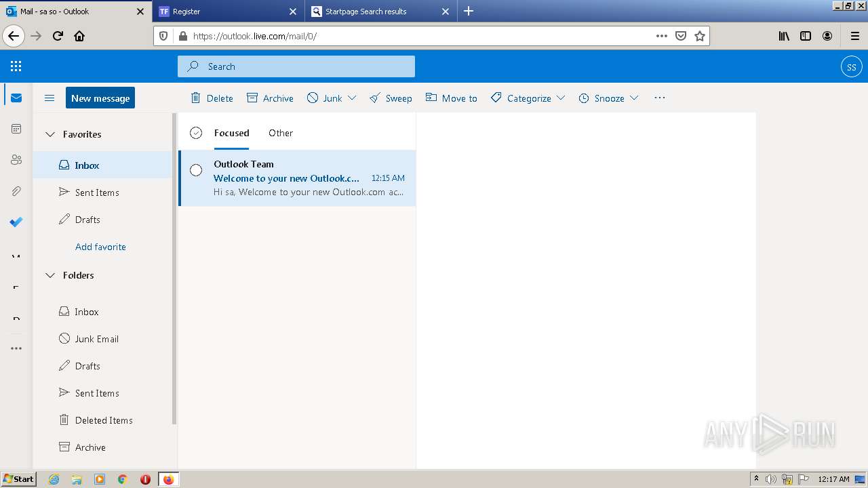View site tracking protection shield icon
This screenshot has width=868, height=488.
click(x=163, y=36)
